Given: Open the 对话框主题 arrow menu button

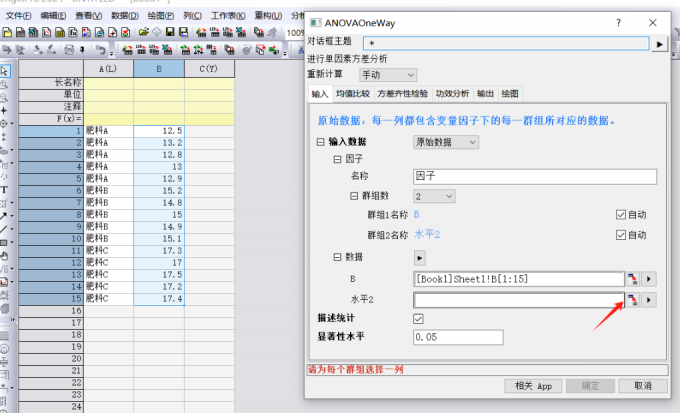Looking at the screenshot, I should pos(660,44).
